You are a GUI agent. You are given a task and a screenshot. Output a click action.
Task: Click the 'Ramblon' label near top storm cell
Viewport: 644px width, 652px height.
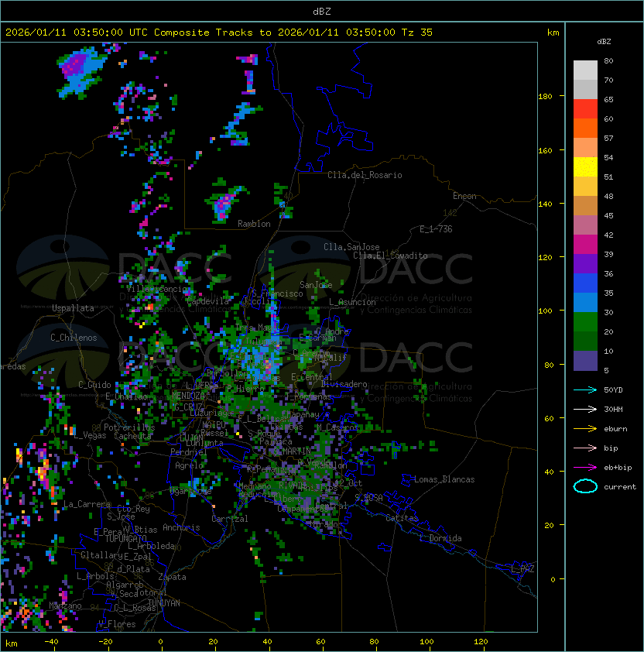254,224
